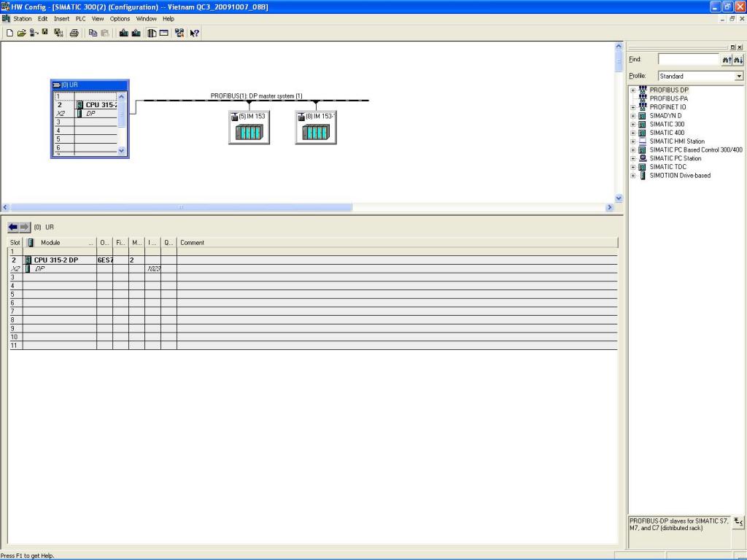Image resolution: width=747 pixels, height=560 pixels.
Task: Expand the SIMADYN D catalog node
Action: click(632, 116)
